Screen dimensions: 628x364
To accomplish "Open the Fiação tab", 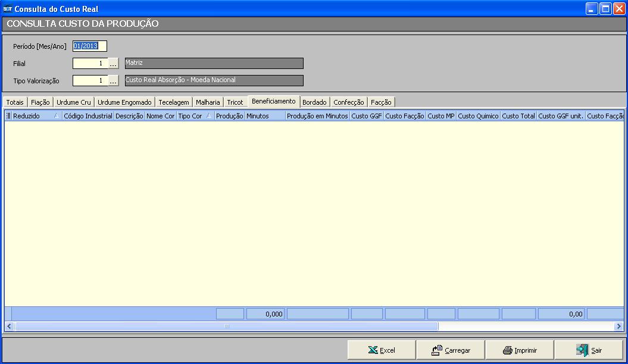I will coord(40,102).
